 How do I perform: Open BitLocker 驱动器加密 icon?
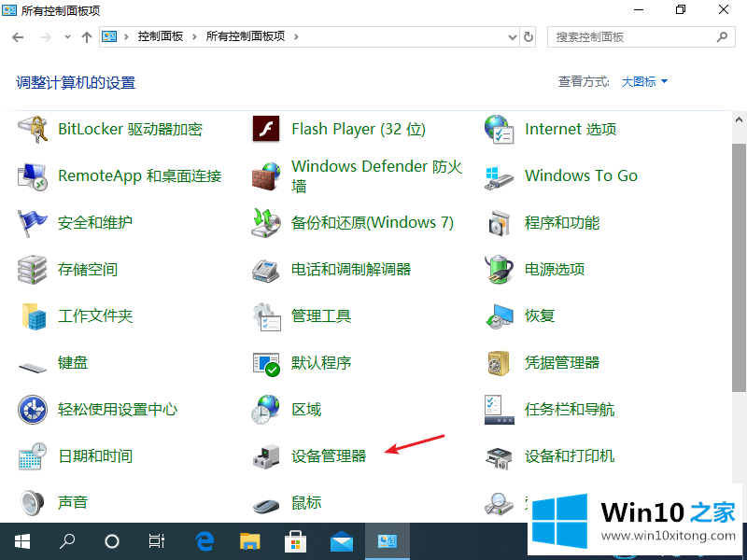tap(33, 130)
